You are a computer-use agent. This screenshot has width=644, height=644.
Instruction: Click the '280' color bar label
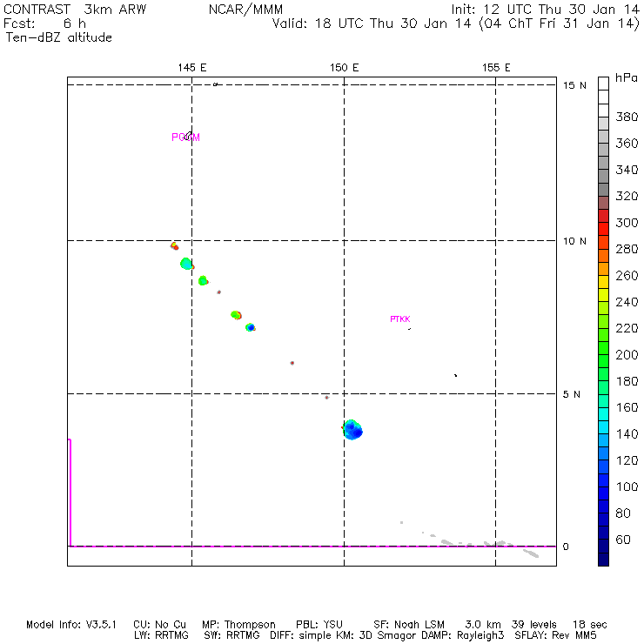click(627, 249)
